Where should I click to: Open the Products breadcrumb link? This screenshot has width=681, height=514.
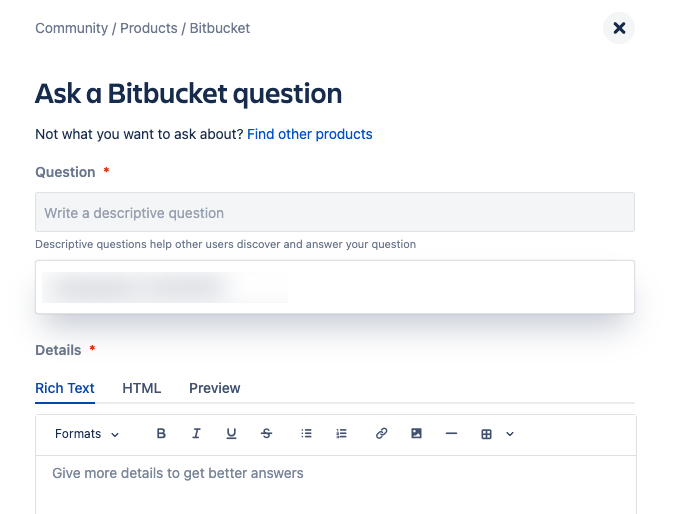pos(149,28)
